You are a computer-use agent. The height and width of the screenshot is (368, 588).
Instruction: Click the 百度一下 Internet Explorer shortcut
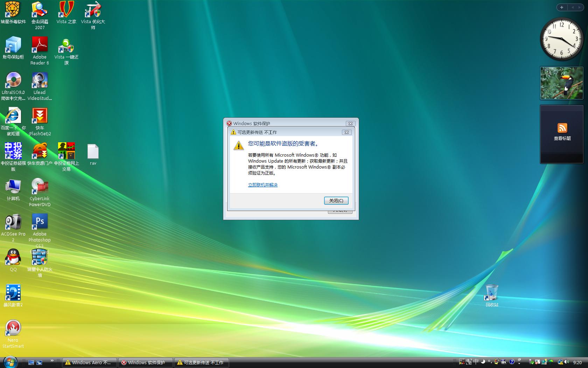point(13,122)
